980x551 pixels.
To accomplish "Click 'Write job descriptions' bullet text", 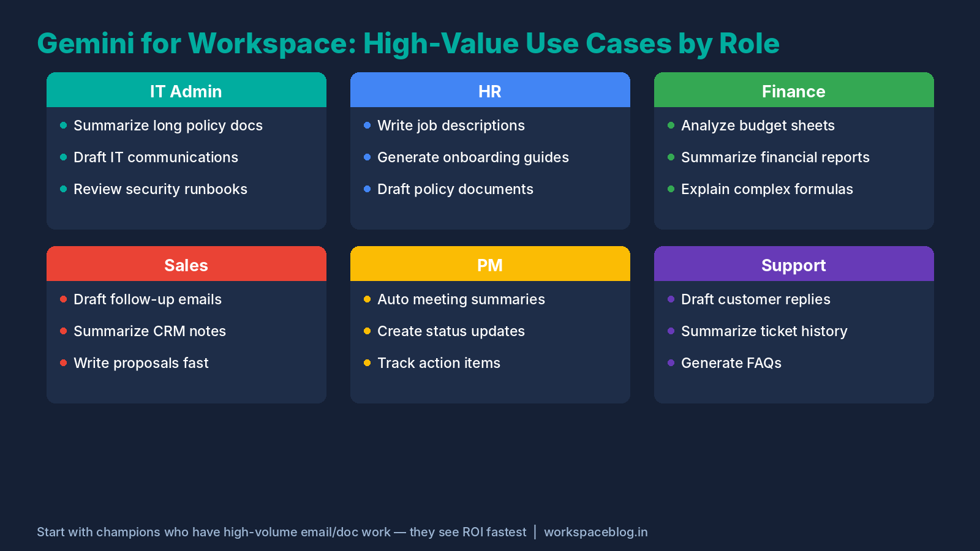I will [451, 126].
